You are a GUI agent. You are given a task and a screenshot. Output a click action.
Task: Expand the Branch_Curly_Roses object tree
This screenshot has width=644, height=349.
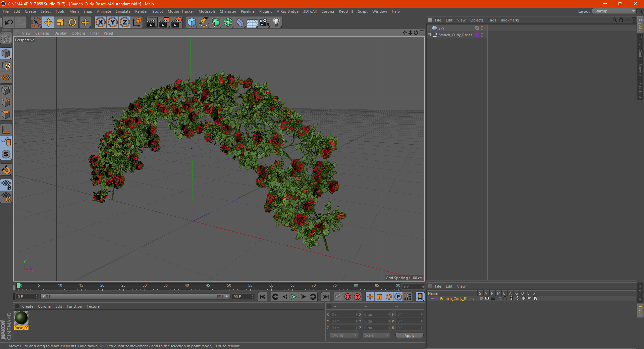[x=429, y=35]
